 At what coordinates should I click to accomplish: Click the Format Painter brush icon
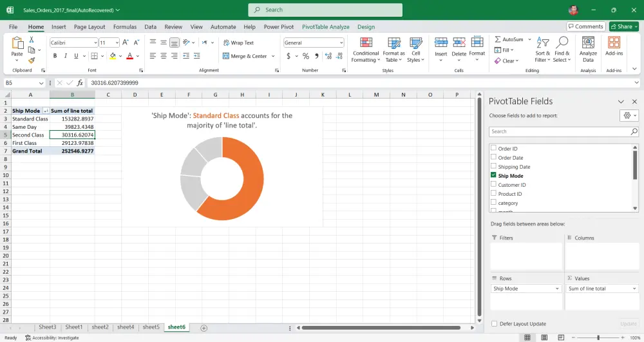[x=31, y=61]
